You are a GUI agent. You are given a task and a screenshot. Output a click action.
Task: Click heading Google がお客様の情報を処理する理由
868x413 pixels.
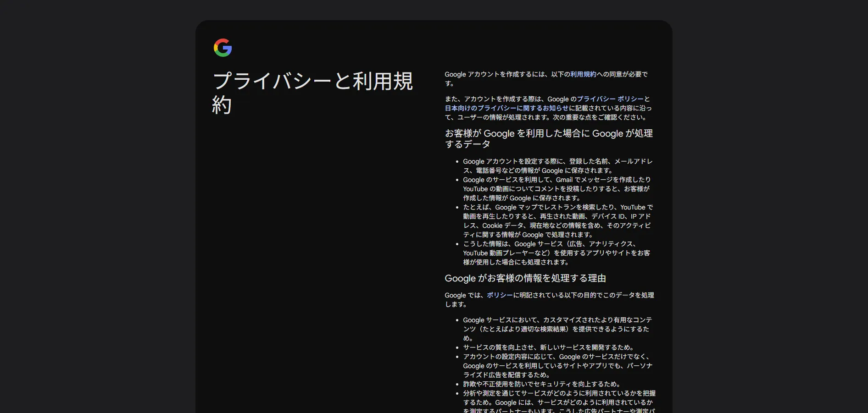pyautogui.click(x=525, y=278)
